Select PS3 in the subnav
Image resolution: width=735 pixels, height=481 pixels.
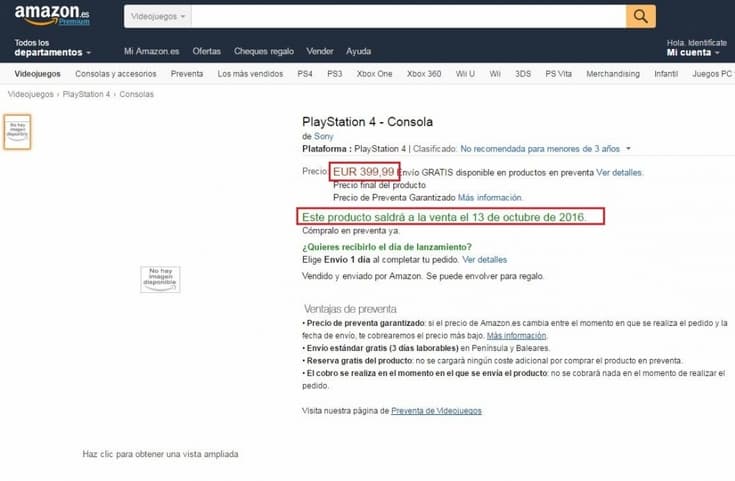335,74
